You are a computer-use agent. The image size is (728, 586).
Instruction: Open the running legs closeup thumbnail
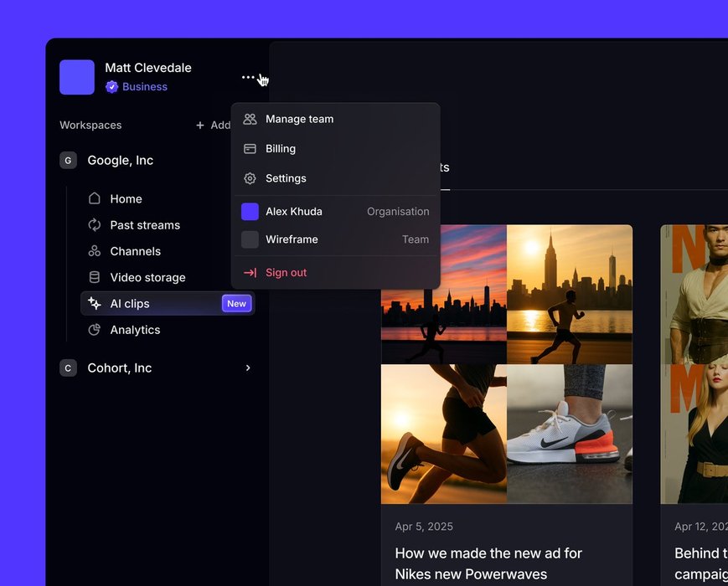[444, 434]
